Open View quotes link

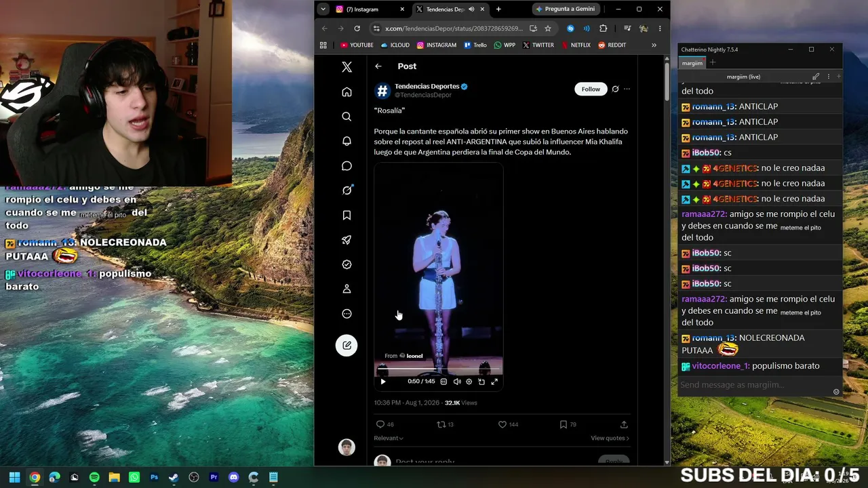[610, 438]
